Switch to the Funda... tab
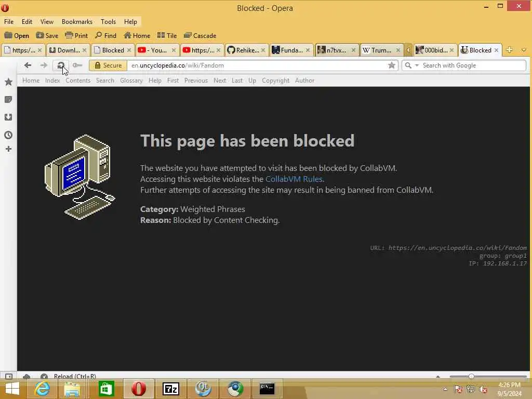Image resolution: width=532 pixels, height=399 pixels. pyautogui.click(x=291, y=50)
